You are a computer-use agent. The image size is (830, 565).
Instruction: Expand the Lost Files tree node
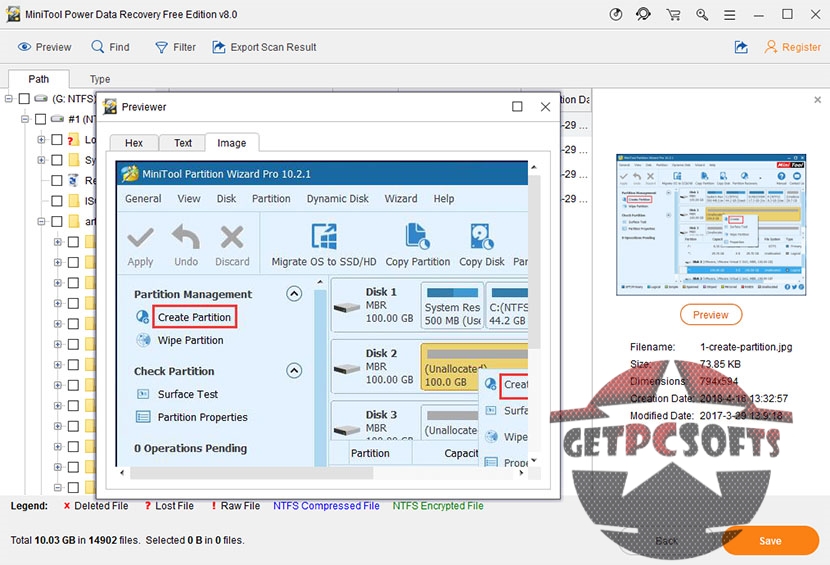(41, 139)
